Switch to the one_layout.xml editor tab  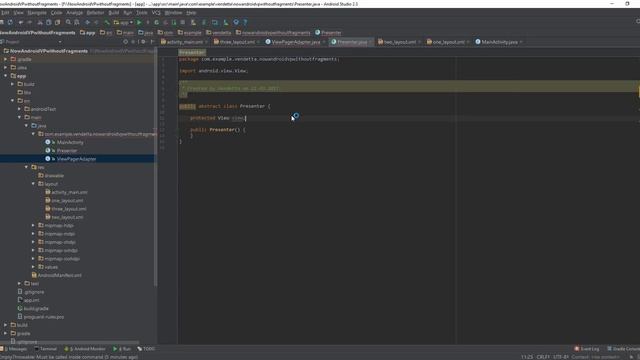[x=448, y=42]
